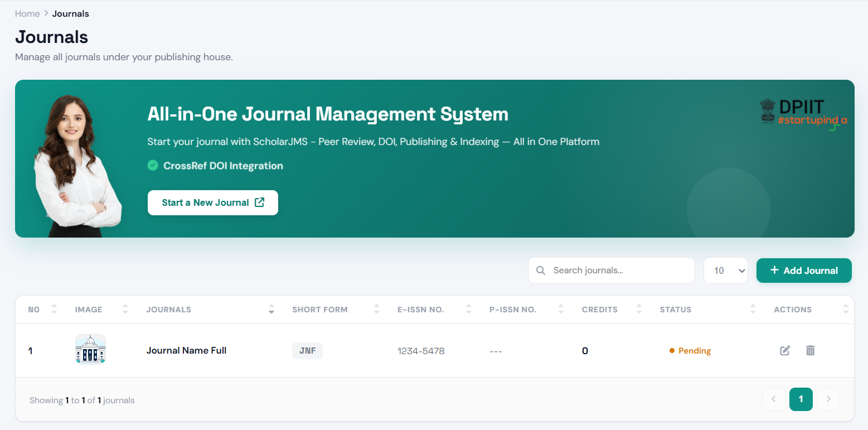Go to previous page arrow

click(774, 399)
